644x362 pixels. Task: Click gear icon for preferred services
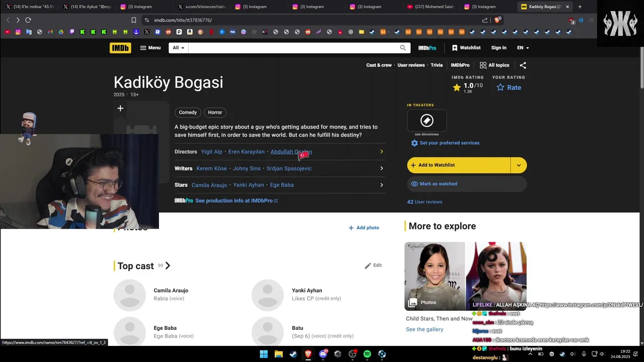pos(415,143)
